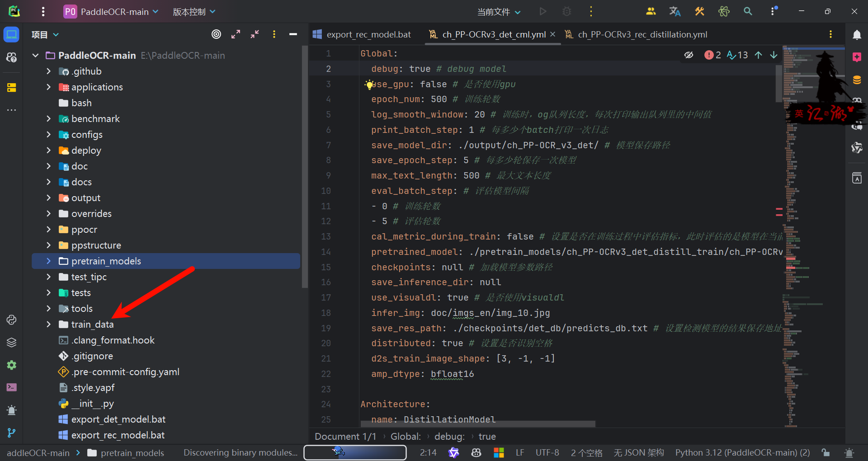Collapse the PaddleOCR-main root folder
The height and width of the screenshot is (461, 868).
[35, 56]
